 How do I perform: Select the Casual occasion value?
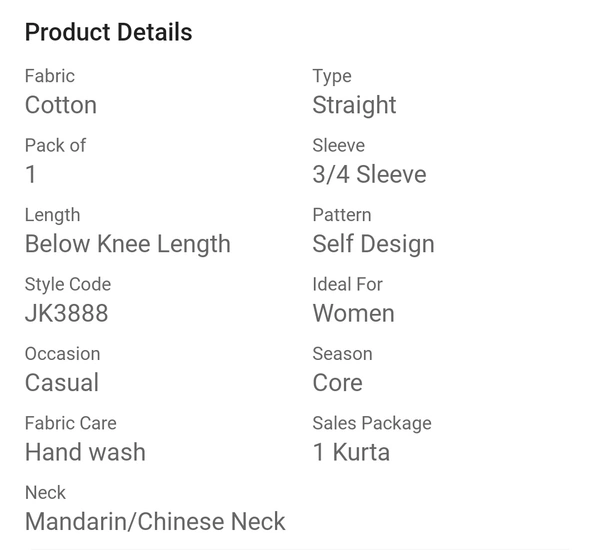(x=62, y=383)
